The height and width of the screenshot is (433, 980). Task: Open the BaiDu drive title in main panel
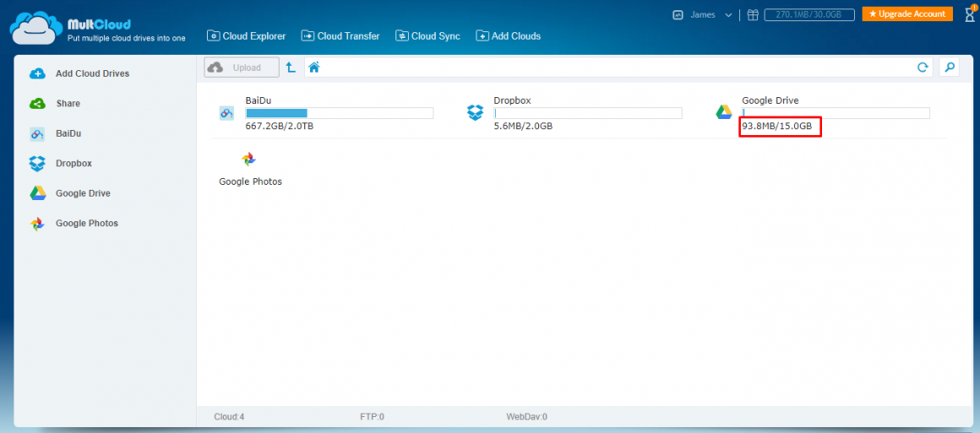[259, 100]
